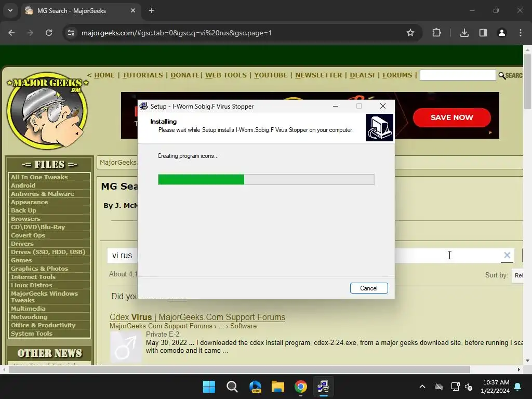Open DEALS! navigation link
532x399 pixels.
tap(362, 75)
